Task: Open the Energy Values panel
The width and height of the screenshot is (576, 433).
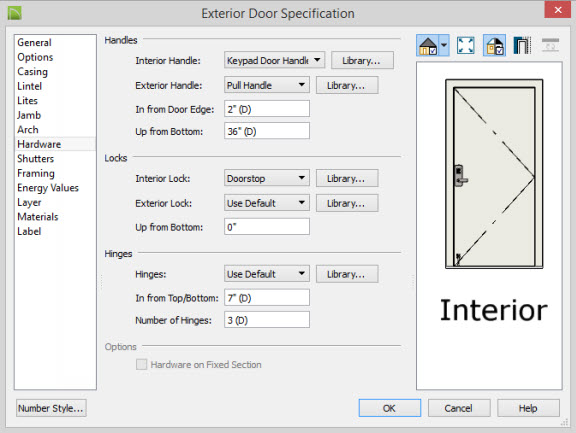Action: coord(48,188)
